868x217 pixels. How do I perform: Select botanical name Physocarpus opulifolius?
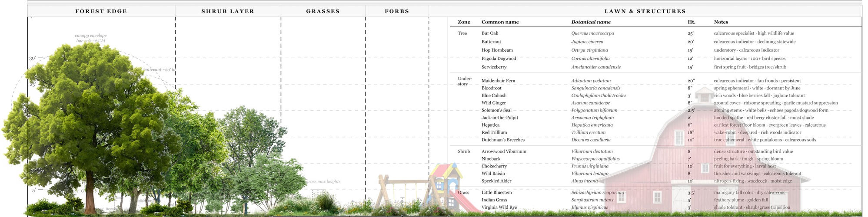(x=595, y=159)
